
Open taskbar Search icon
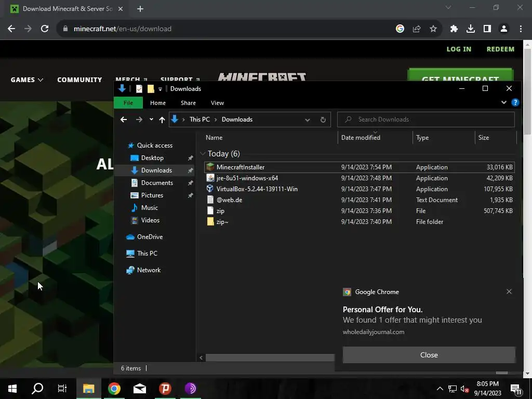pyautogui.click(x=37, y=389)
